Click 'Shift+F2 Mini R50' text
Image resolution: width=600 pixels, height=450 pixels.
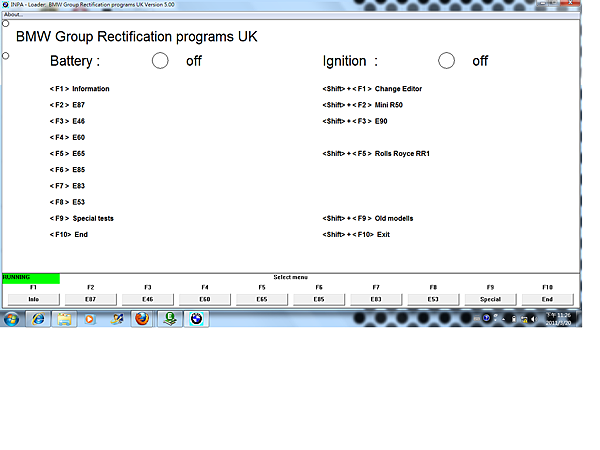(x=363, y=105)
